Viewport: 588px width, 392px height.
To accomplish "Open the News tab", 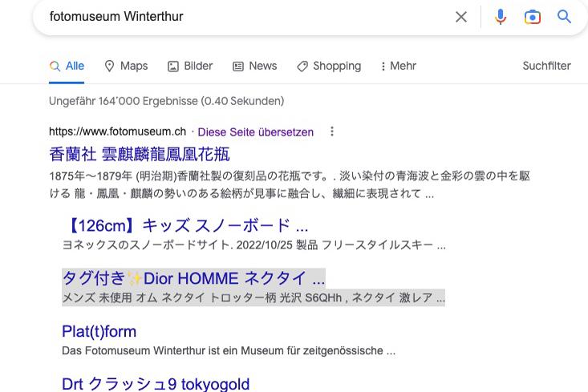I will (254, 67).
